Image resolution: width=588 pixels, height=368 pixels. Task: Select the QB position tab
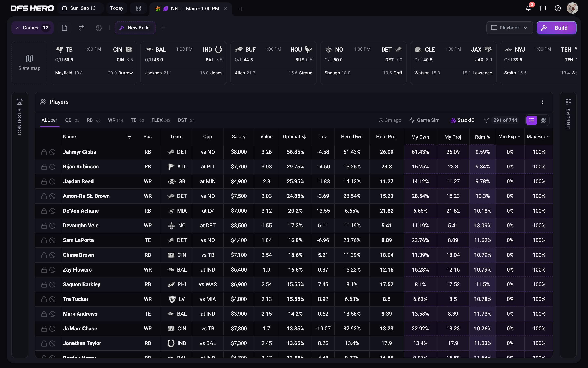(72, 120)
